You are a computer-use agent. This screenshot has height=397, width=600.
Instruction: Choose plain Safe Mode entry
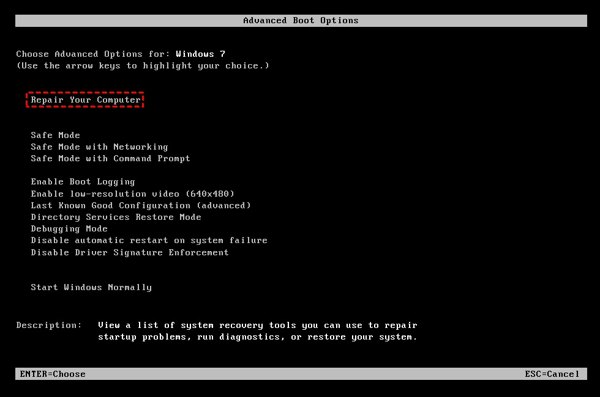[x=55, y=135]
